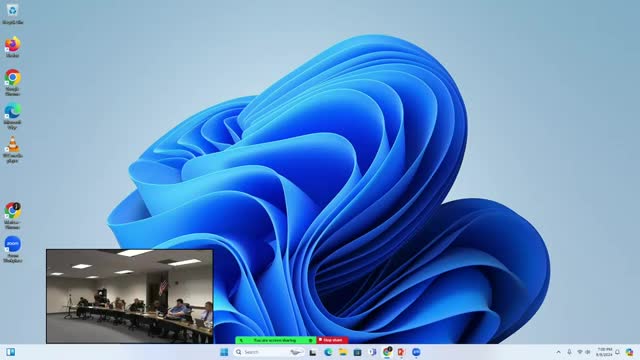Viewport: 640px width, 360px height.
Task: Switch to Zoom in the taskbar
Action: (x=416, y=352)
